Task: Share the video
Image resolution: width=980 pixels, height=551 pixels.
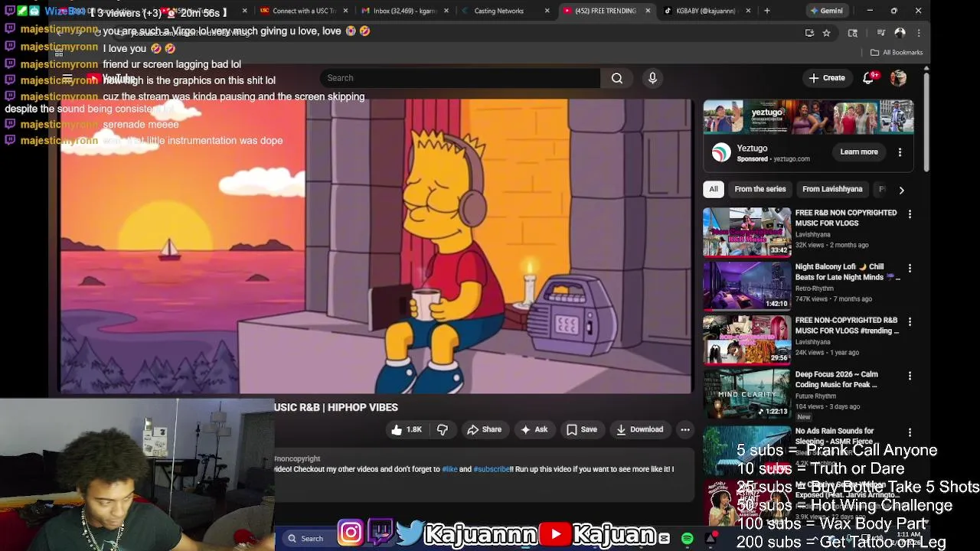Action: pos(484,430)
